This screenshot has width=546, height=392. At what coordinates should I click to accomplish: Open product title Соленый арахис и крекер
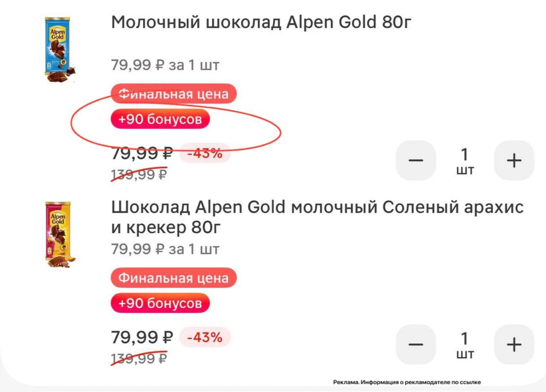pos(317,217)
